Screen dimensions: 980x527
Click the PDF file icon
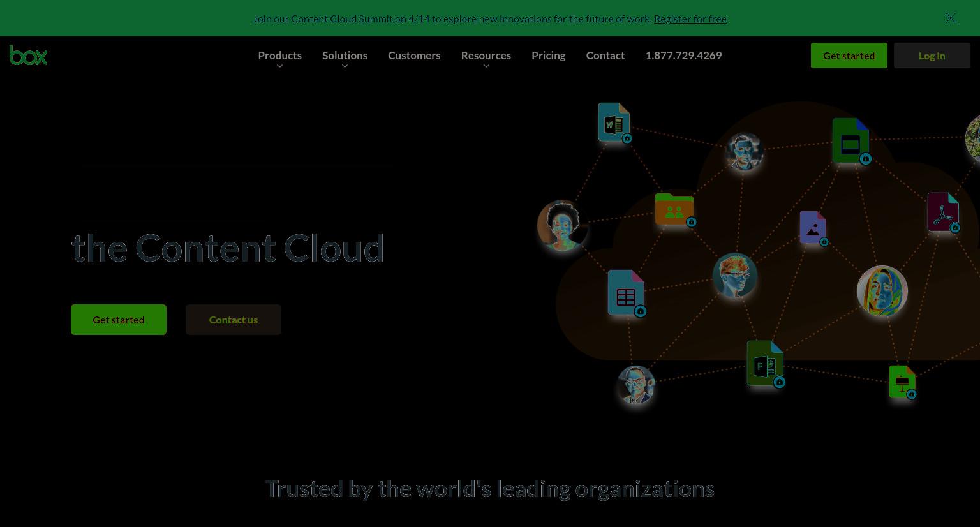[944, 212]
